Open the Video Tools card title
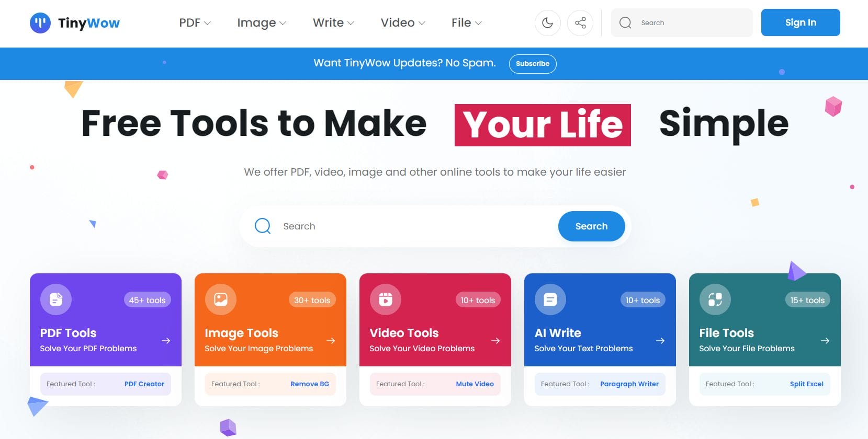Viewport: 868px width, 439px height. tap(404, 333)
